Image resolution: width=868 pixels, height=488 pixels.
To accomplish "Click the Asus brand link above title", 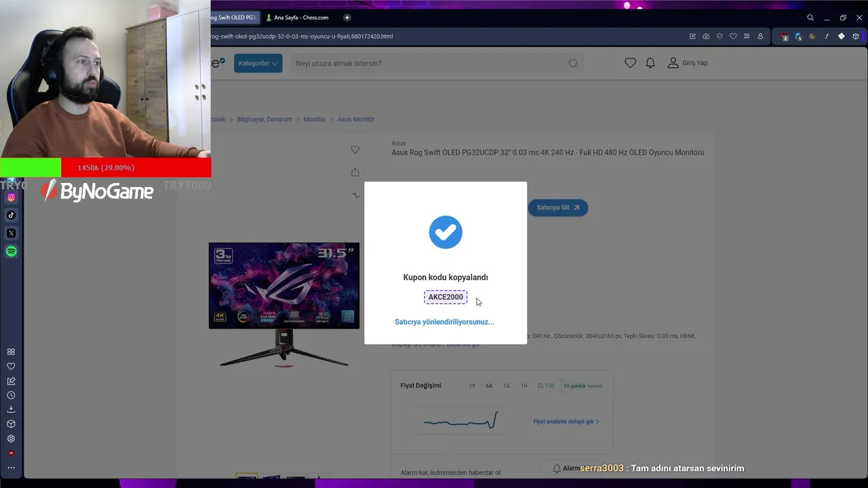I will click(x=398, y=143).
